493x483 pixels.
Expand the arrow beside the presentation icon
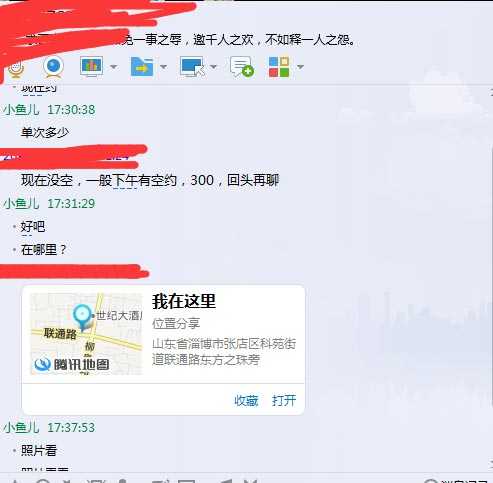coord(113,67)
